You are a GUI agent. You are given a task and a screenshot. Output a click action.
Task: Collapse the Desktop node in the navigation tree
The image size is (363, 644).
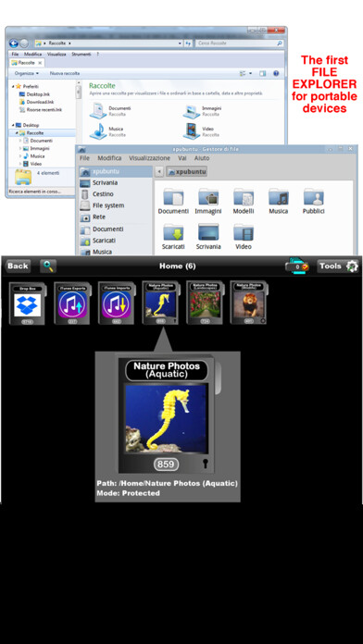point(13,125)
